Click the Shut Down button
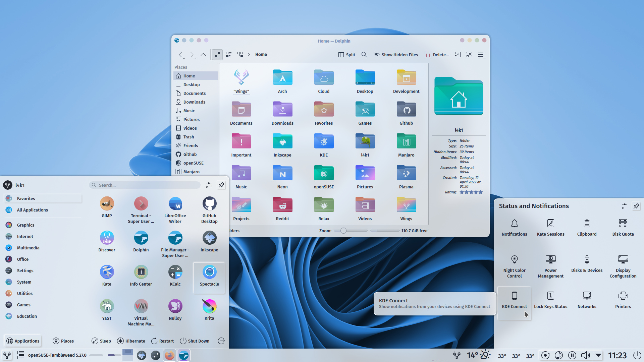This screenshot has height=362, width=644. 195,341
